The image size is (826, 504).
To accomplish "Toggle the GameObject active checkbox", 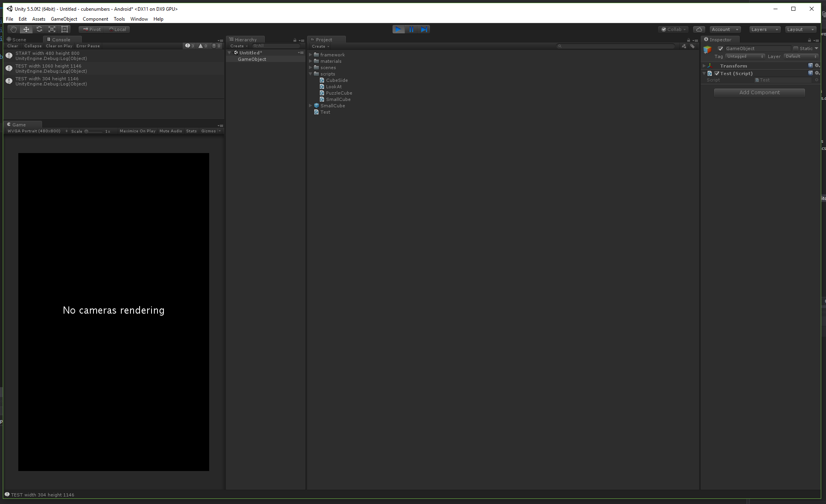I will (720, 48).
